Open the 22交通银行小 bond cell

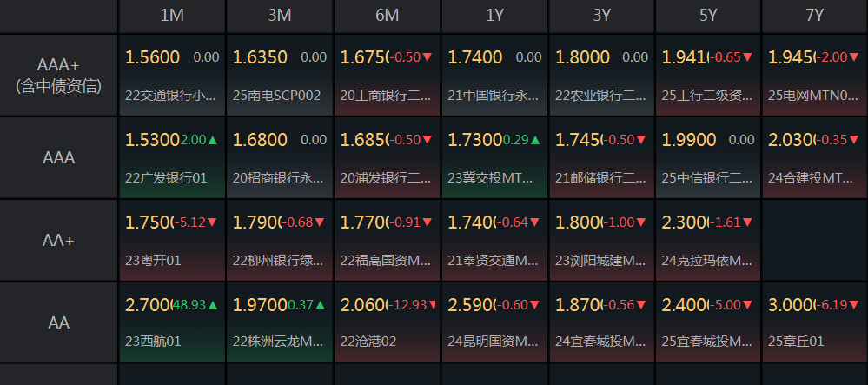[172, 76]
